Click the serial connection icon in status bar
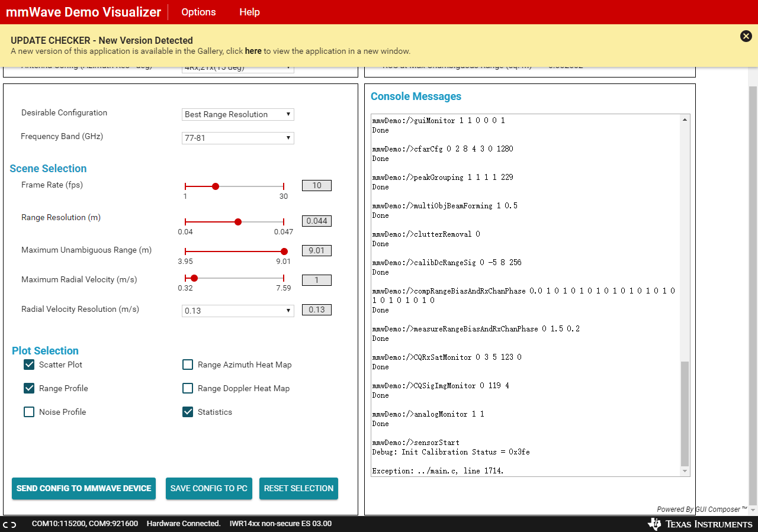Viewport: 758px width, 532px height. (x=9, y=524)
